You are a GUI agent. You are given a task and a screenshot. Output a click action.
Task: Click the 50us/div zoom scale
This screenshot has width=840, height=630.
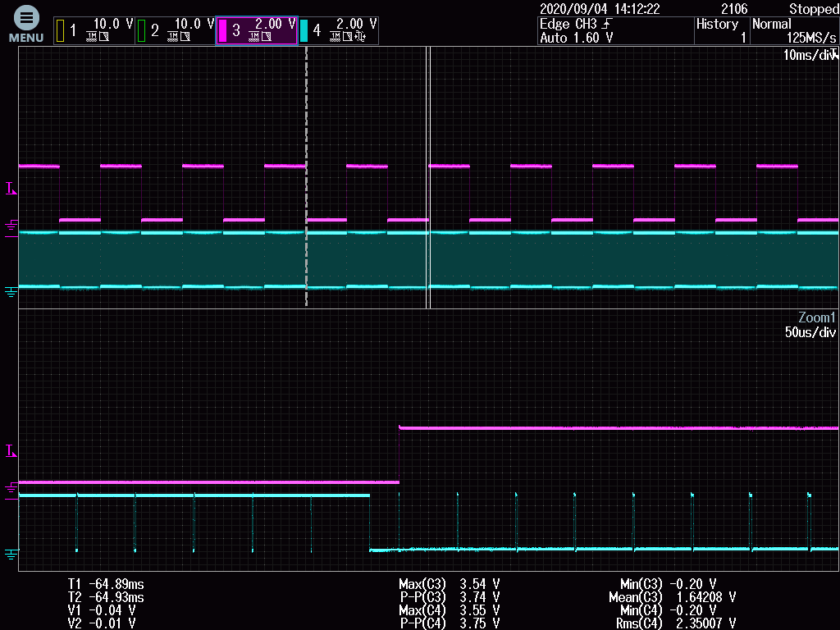[x=810, y=332]
